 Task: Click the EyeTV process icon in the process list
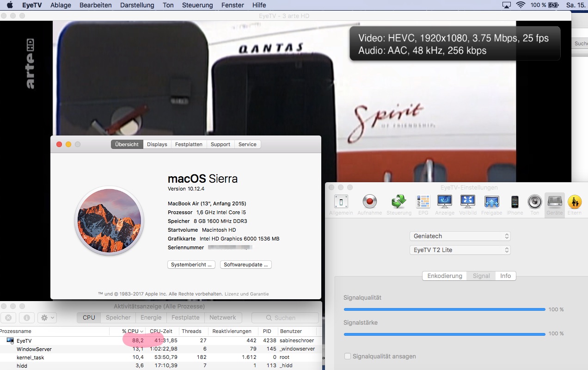(x=10, y=341)
